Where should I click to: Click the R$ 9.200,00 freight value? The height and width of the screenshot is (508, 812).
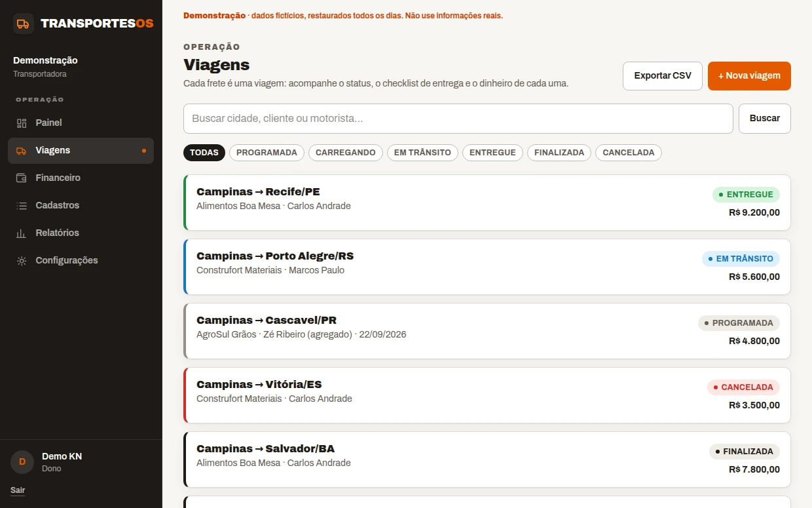754,212
